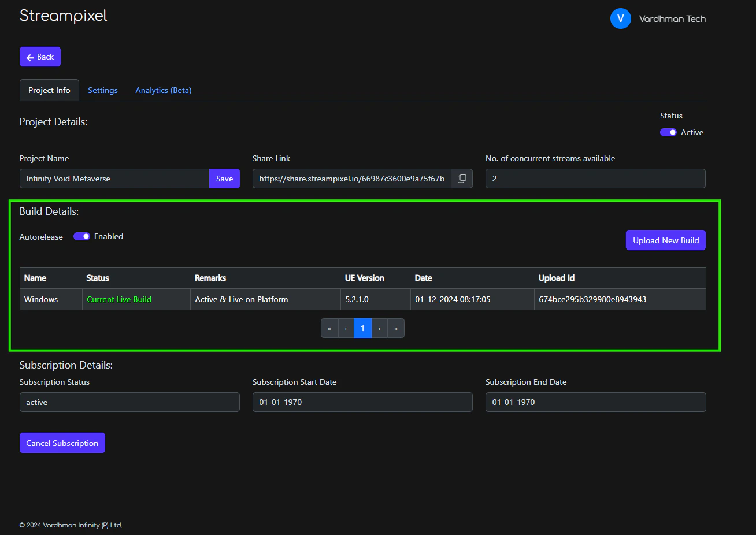The width and height of the screenshot is (756, 535).
Task: Save the project name
Action: pos(224,179)
